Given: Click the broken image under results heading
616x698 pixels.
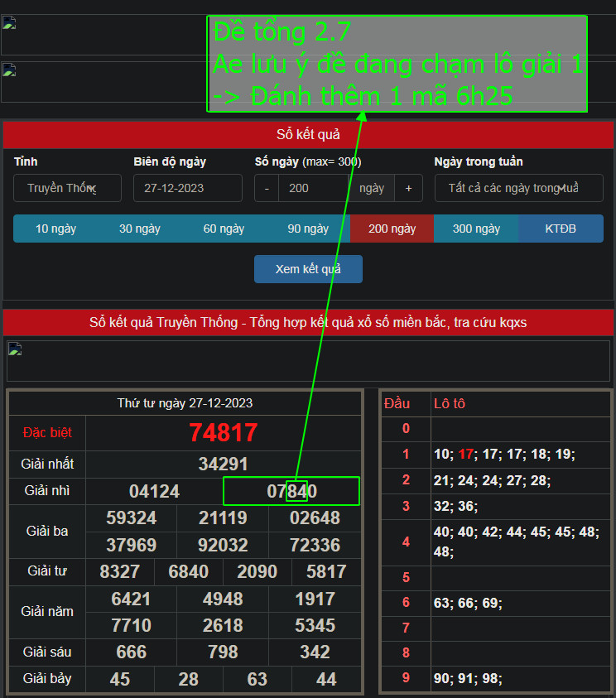Looking at the screenshot, I should point(308,361).
